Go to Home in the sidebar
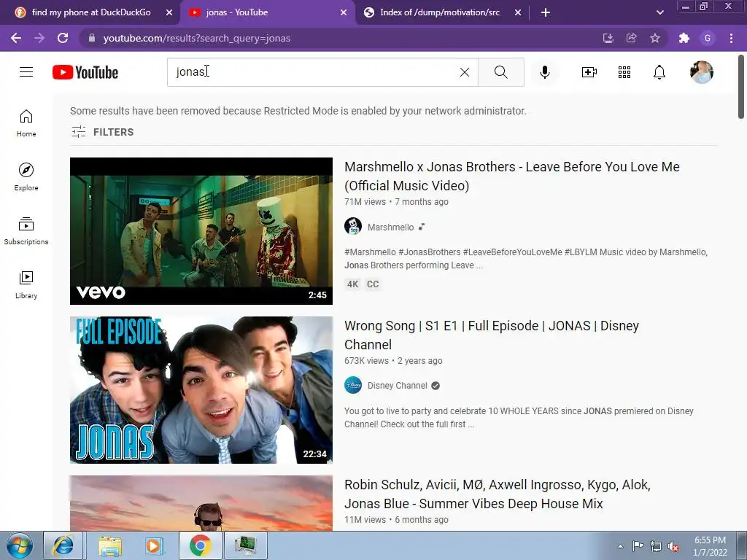The height and width of the screenshot is (560, 747). click(26, 123)
